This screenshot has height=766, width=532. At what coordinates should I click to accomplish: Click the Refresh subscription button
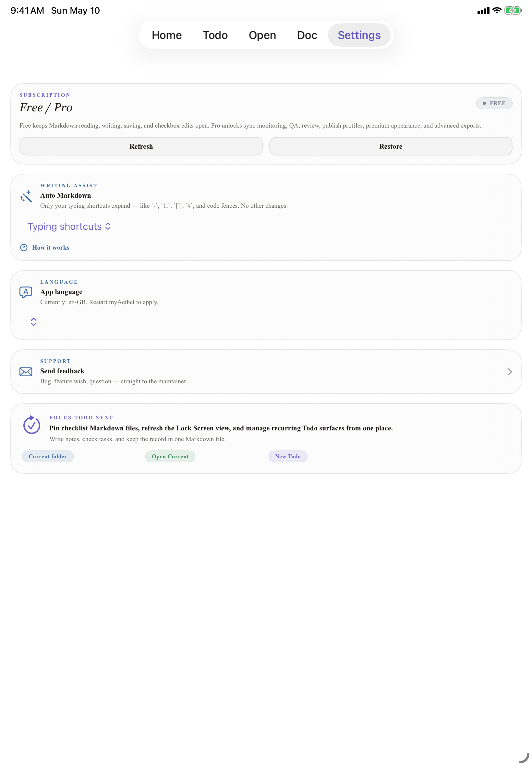(141, 146)
